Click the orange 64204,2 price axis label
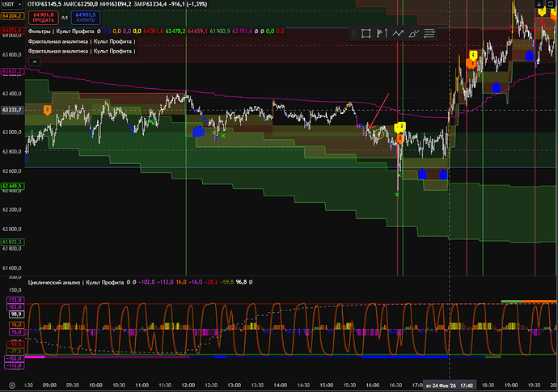 12,19
